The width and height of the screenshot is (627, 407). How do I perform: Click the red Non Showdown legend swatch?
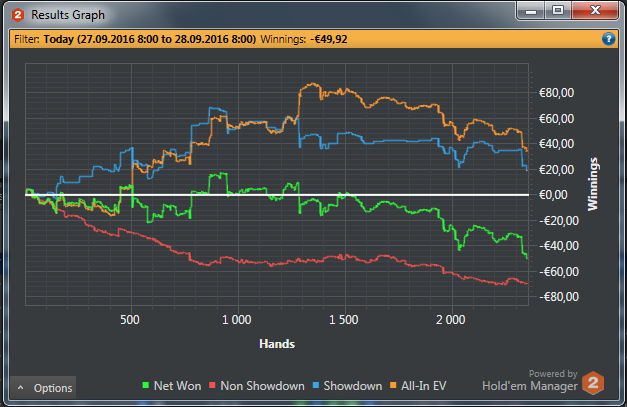click(212, 385)
